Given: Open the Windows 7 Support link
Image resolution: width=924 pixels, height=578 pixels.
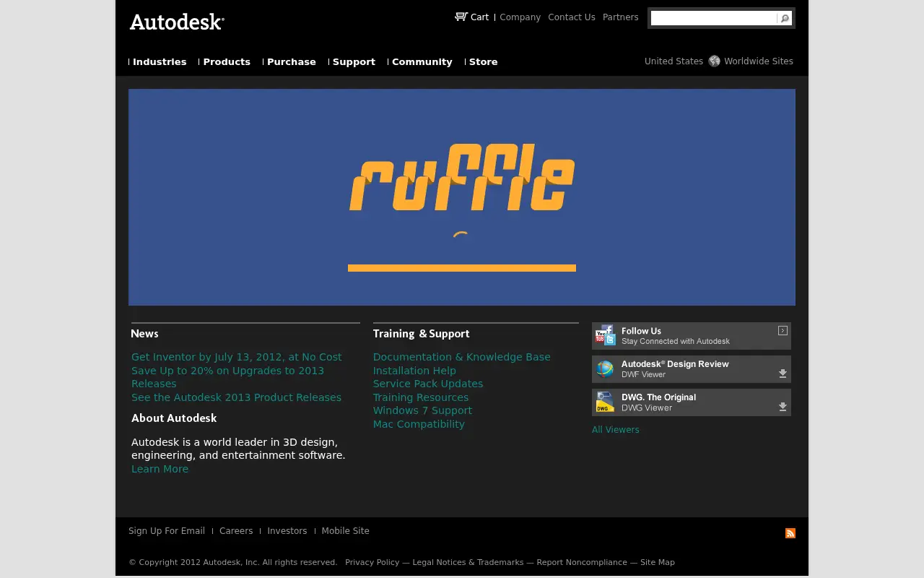Looking at the screenshot, I should 422,410.
